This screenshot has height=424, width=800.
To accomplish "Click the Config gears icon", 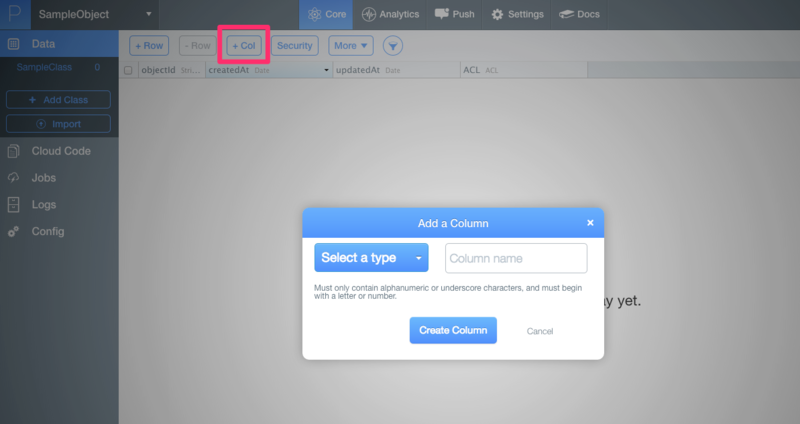I will point(14,232).
